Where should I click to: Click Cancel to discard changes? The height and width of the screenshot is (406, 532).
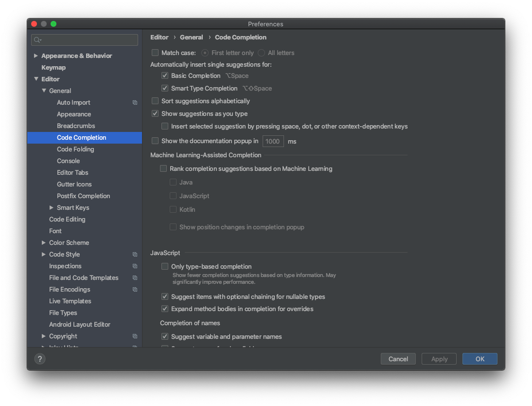(x=398, y=359)
